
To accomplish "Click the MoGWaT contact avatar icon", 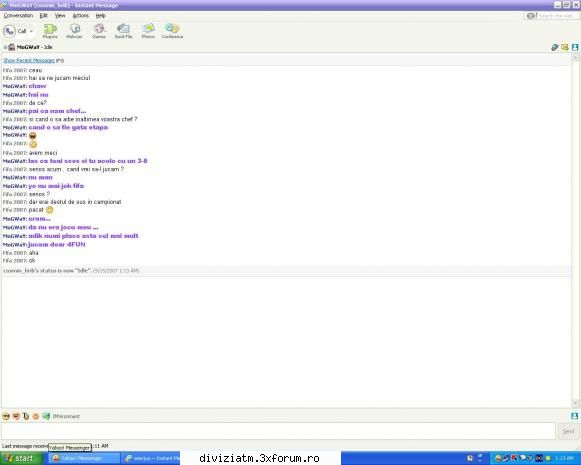I will coord(11,47).
